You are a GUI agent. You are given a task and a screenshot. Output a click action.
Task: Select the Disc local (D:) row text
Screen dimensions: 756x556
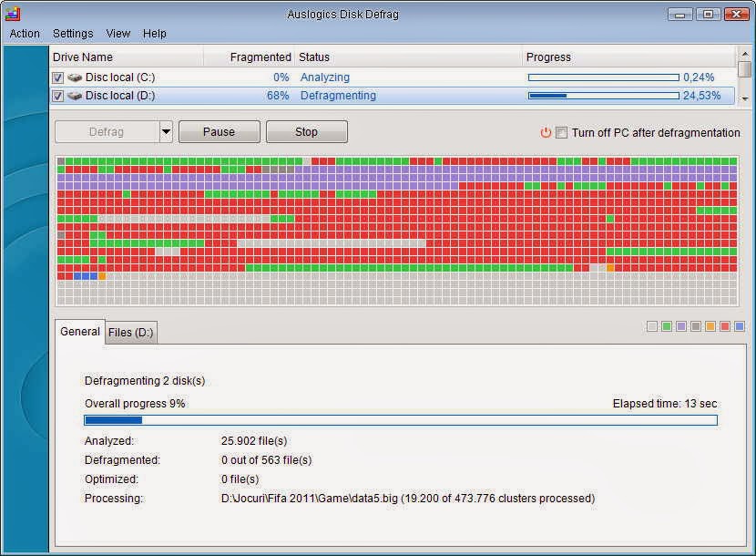pyautogui.click(x=120, y=96)
